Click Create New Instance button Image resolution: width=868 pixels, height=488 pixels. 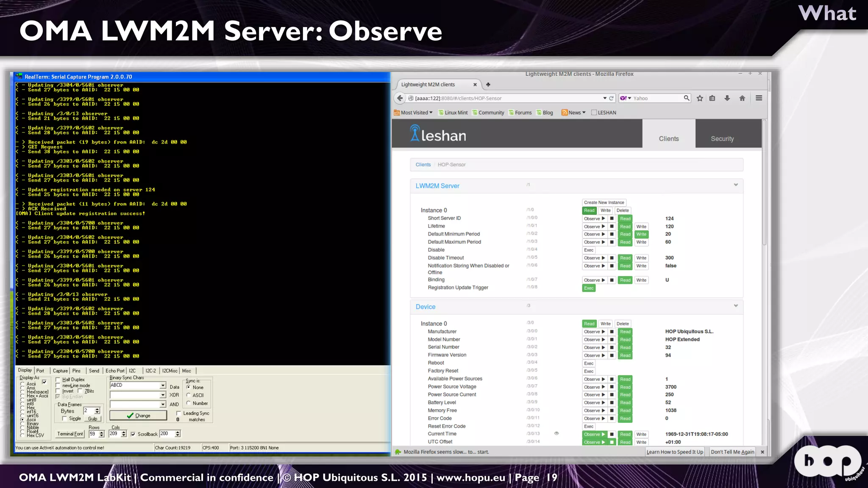(604, 202)
